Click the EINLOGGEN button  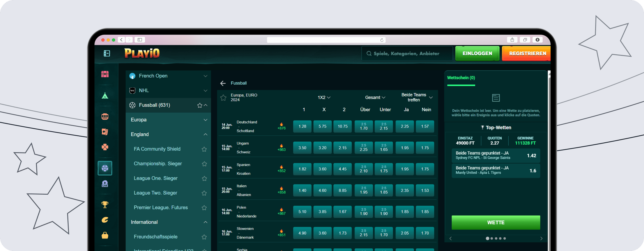click(477, 53)
